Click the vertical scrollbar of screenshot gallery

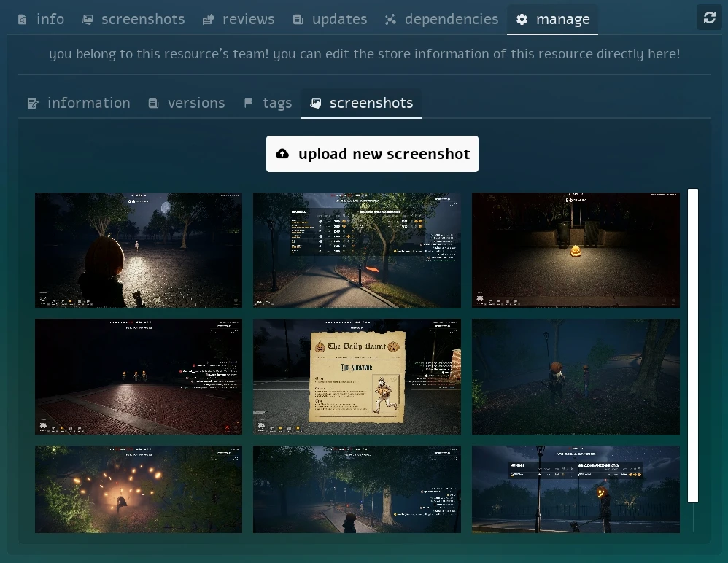click(693, 346)
